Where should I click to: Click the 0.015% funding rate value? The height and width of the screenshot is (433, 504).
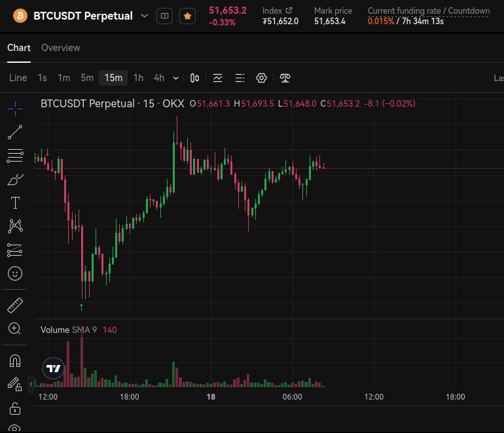coord(381,21)
